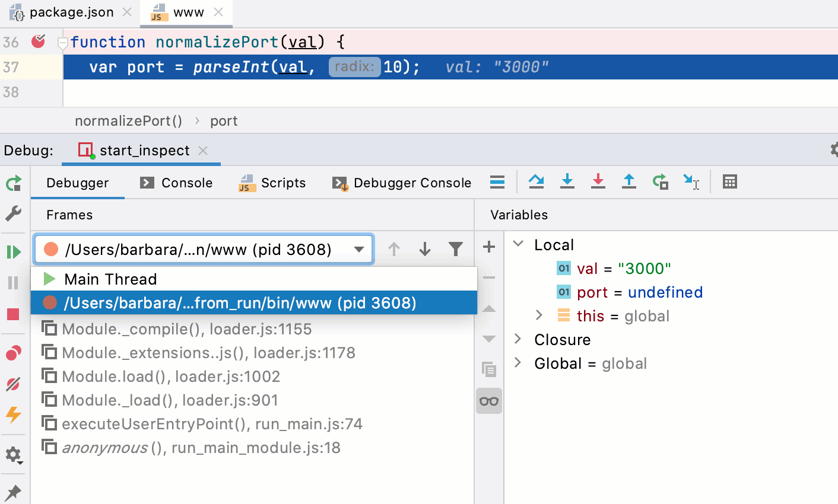This screenshot has height=504, width=838.
Task: Click the Pause program icon
Action: click(14, 283)
